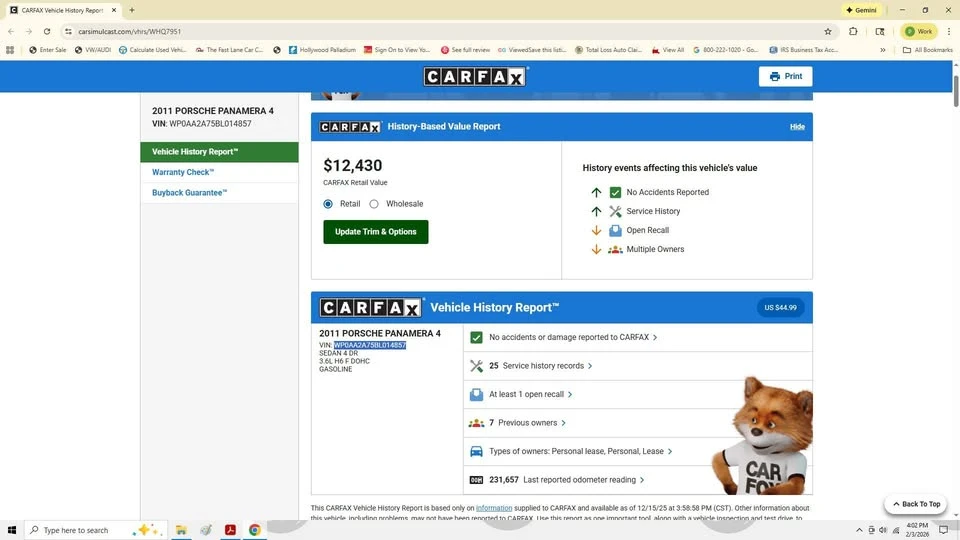Screen dimensions: 960x540
Task: Expand No accidents or damage reported row
Action: tap(638, 337)
